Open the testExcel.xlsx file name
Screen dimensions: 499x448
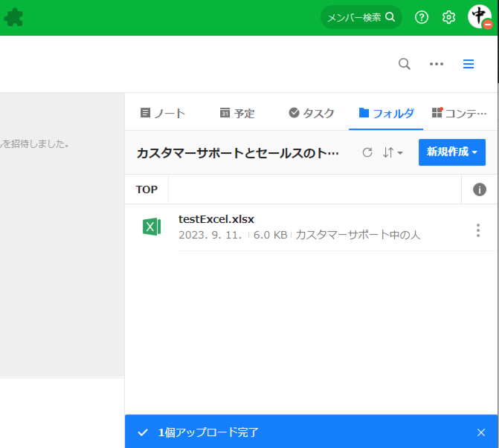[x=216, y=219]
